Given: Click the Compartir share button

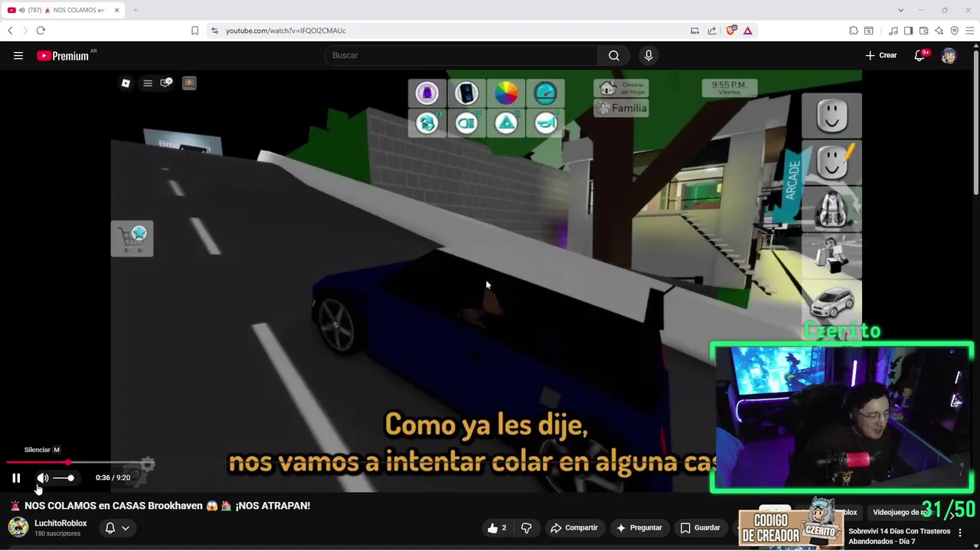Looking at the screenshot, I should [x=574, y=527].
